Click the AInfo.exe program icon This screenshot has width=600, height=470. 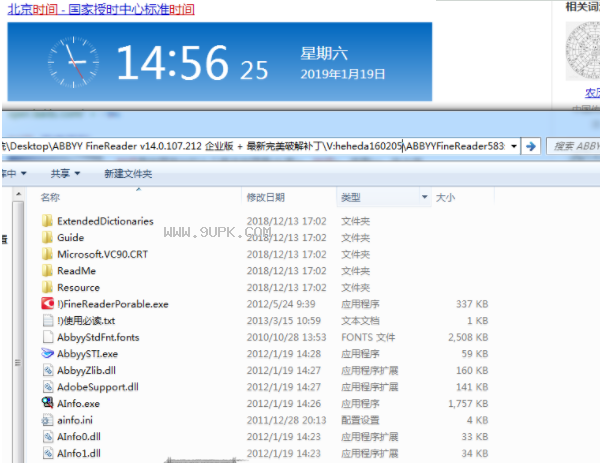[47, 403]
